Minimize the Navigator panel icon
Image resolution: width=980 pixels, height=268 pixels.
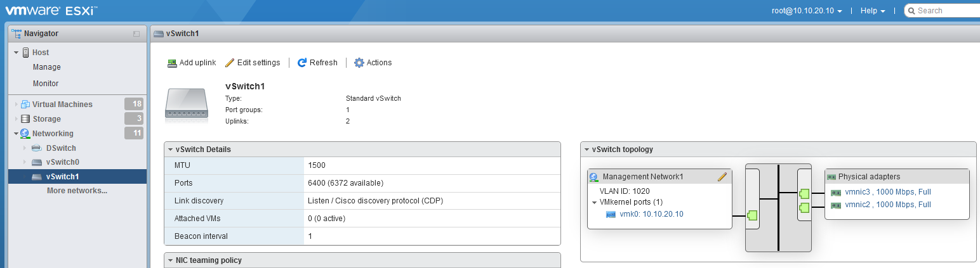[136, 34]
